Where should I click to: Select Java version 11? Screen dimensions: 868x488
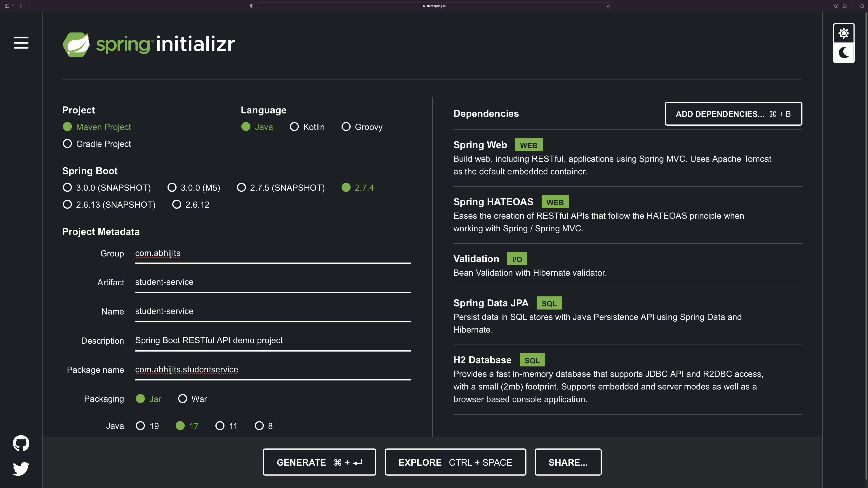pos(226,426)
